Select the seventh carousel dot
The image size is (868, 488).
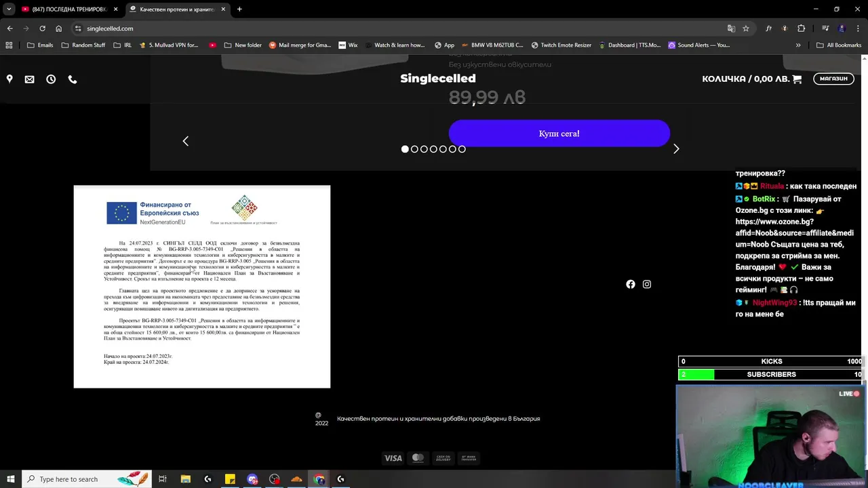[462, 149]
